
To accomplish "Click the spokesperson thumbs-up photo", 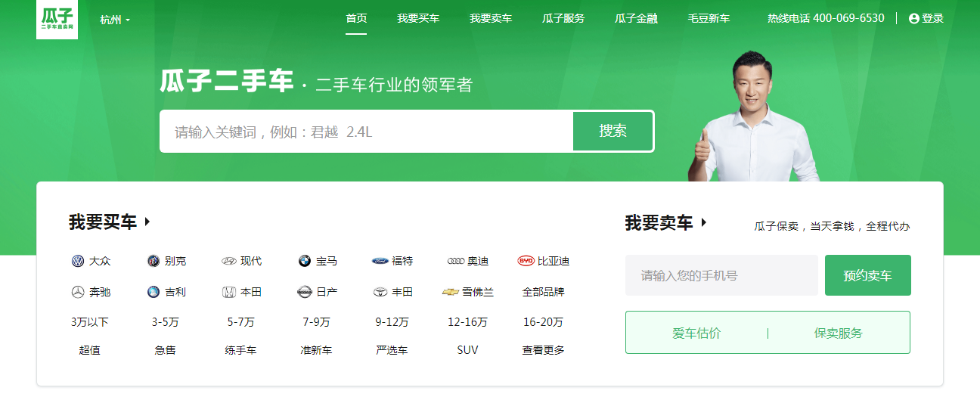I will point(752,117).
